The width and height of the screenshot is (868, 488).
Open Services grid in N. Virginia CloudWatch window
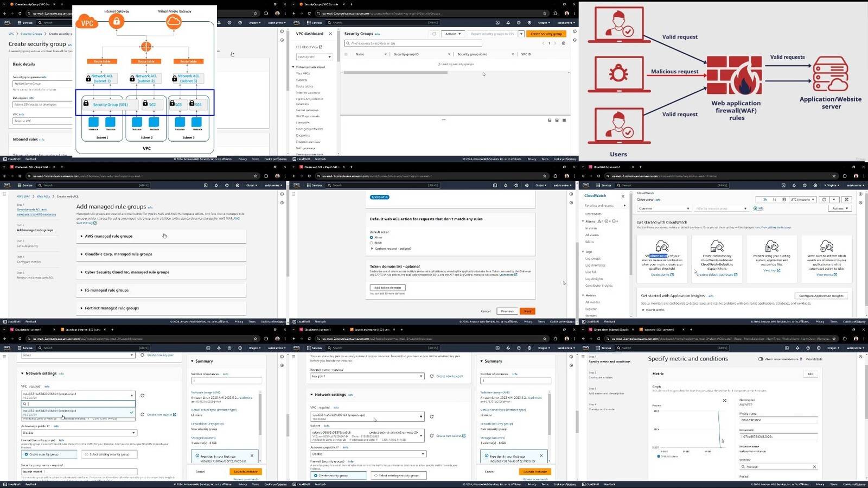pyautogui.click(x=604, y=185)
